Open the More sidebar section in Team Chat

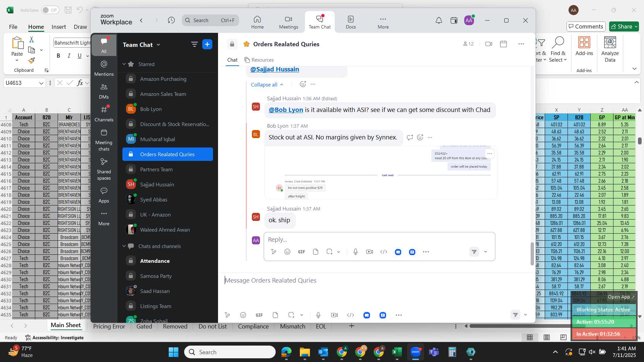point(104,218)
